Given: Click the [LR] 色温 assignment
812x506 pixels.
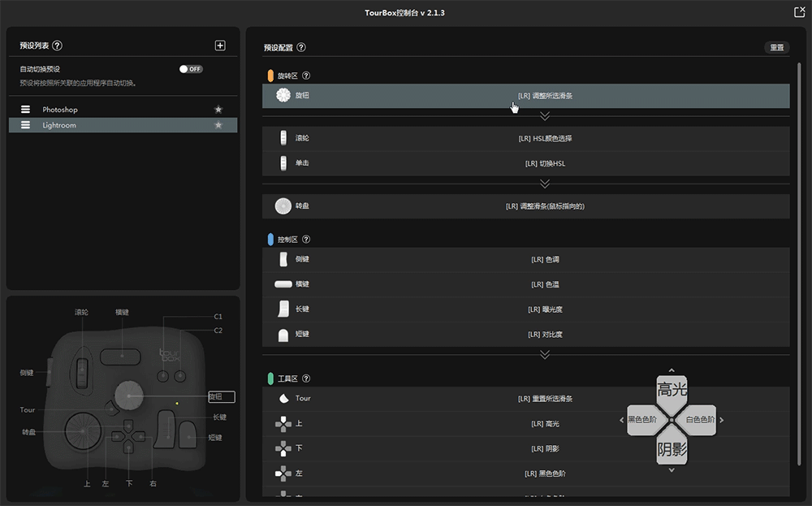Looking at the screenshot, I should pyautogui.click(x=545, y=284).
